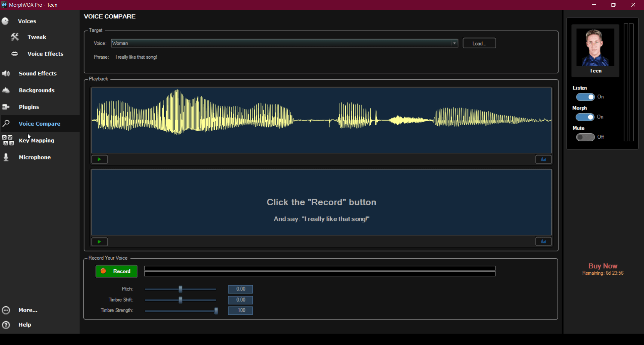Open the Voices menu item
Viewport: 644px width, 345px height.
click(27, 21)
